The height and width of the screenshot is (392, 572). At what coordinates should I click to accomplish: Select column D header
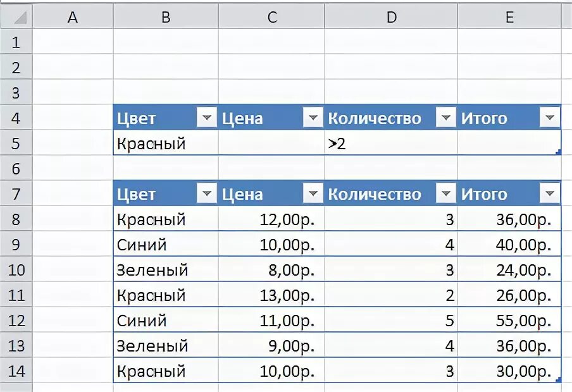click(x=391, y=16)
